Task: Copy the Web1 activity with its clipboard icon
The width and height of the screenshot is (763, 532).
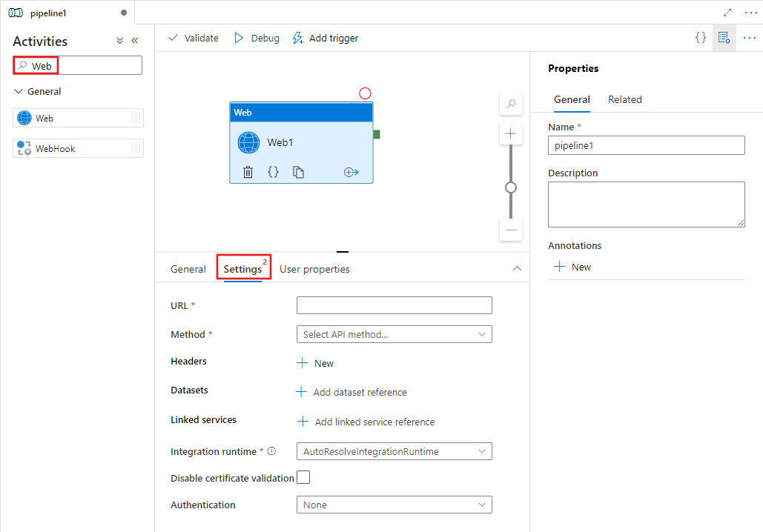Action: 298,171
